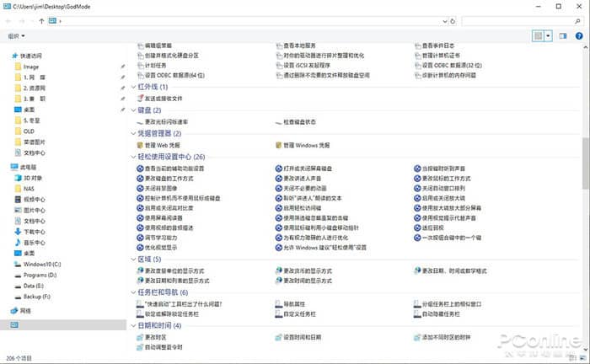Click the icon beside 发送或接收文件
Image resolution: width=590 pixels, height=364 pixels.
tap(141, 99)
